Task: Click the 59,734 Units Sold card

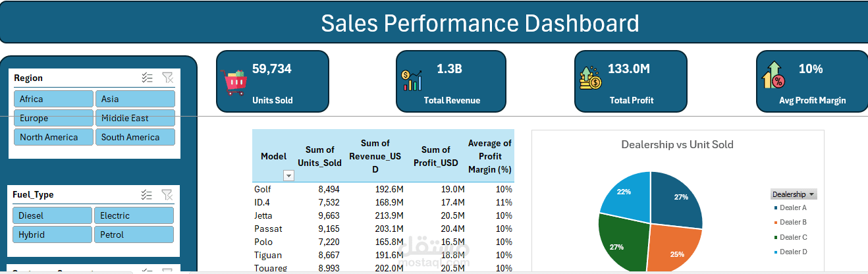Action: pyautogui.click(x=273, y=81)
